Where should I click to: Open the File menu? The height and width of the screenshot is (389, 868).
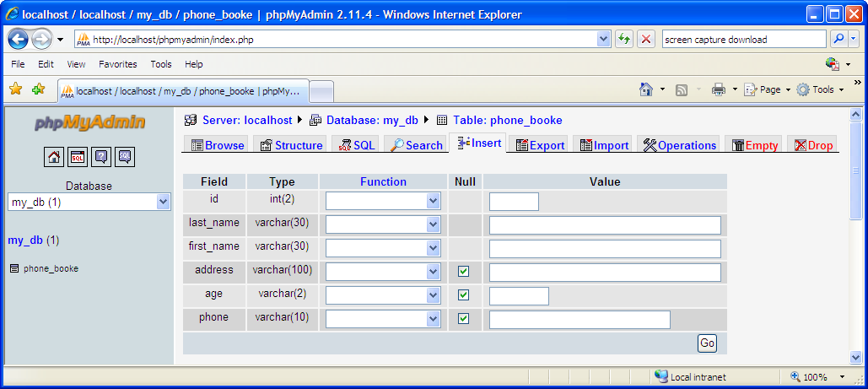tap(18, 64)
